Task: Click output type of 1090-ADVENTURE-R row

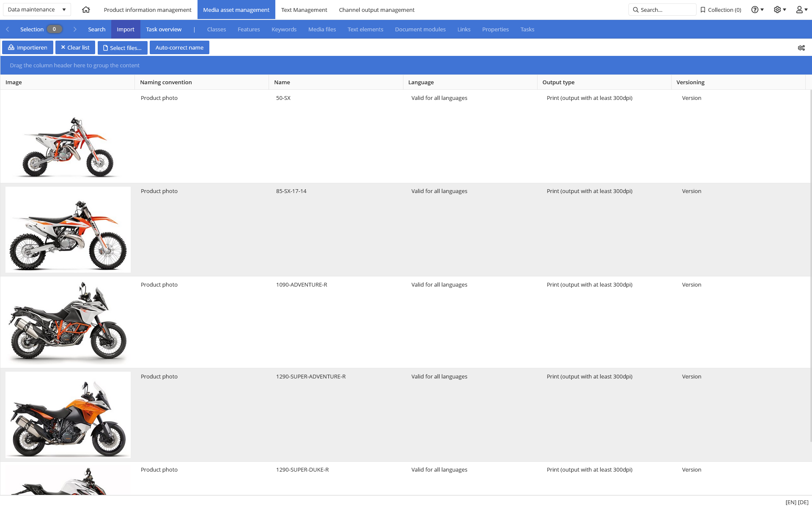Action: [x=589, y=284]
